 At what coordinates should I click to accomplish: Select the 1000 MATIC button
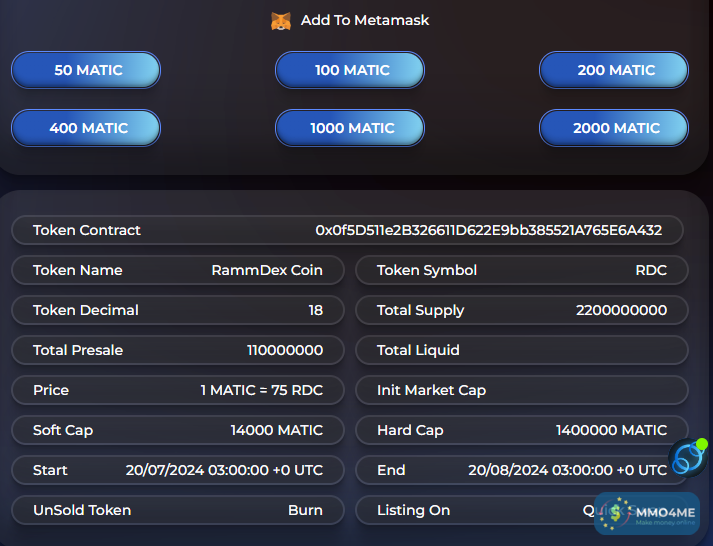click(350, 128)
